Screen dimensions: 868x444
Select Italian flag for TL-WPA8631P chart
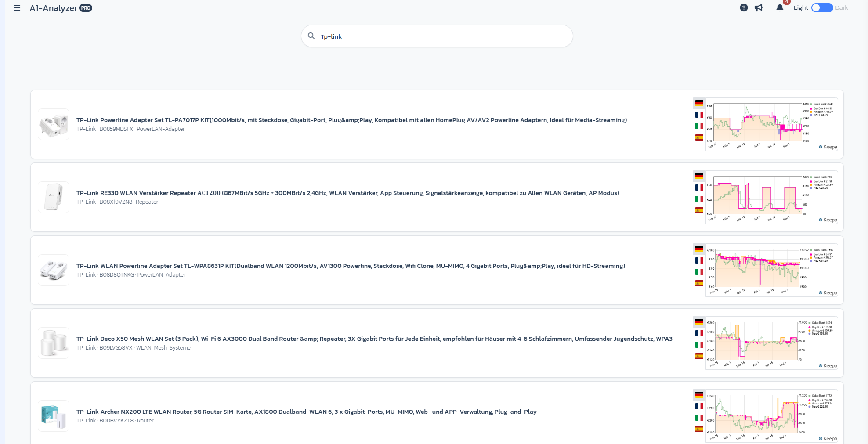pyautogui.click(x=699, y=272)
